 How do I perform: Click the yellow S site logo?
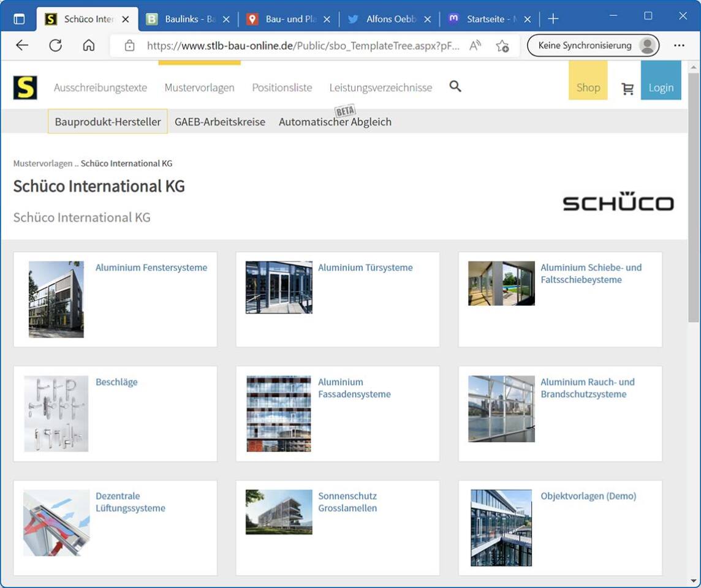tap(25, 88)
